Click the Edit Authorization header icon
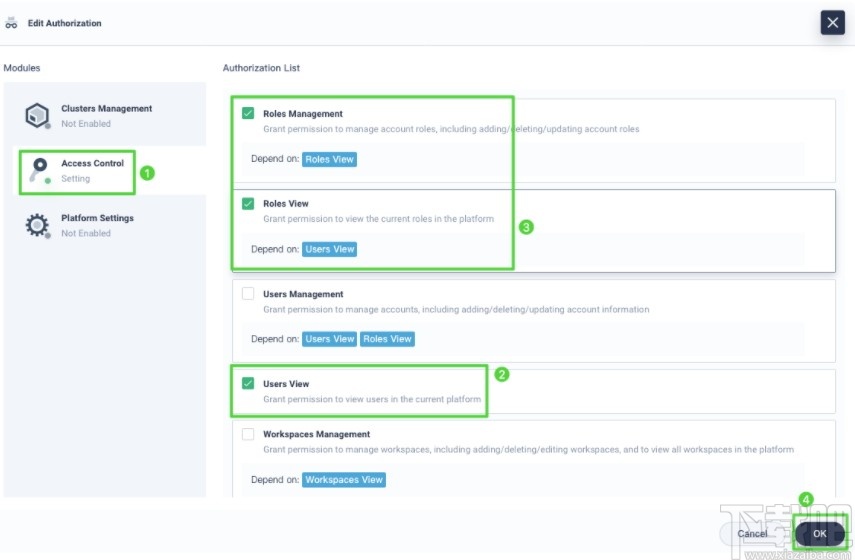This screenshot has height=560, width=855. click(11, 23)
